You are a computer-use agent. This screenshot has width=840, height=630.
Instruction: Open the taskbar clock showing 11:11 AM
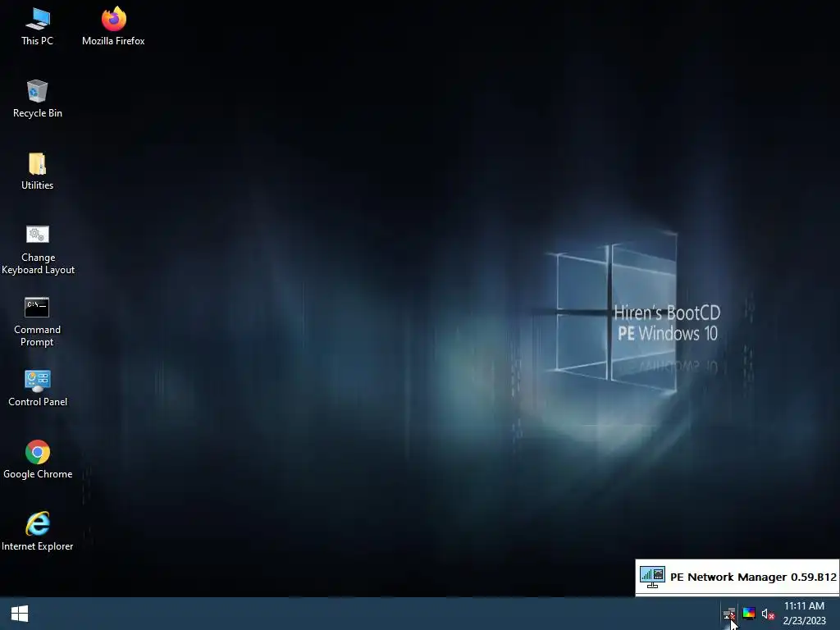point(804,614)
